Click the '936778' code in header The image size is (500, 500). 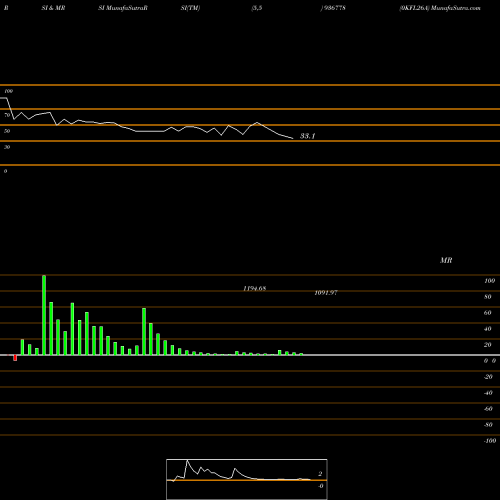click(335, 8)
